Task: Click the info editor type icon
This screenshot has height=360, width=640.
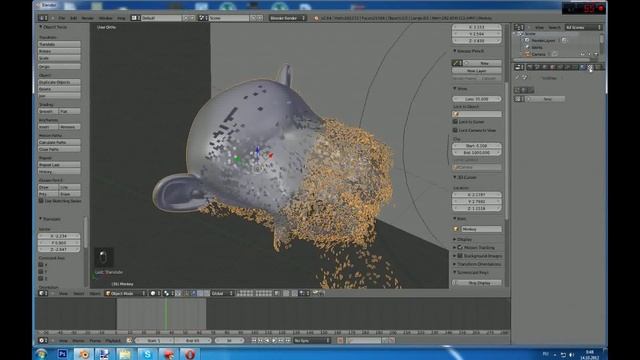Action: click(x=42, y=18)
